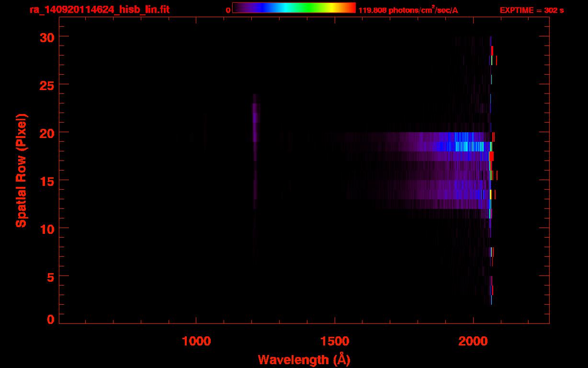Click the Spatial Row (Pixel) axis title
588x368 pixels.
(21, 171)
